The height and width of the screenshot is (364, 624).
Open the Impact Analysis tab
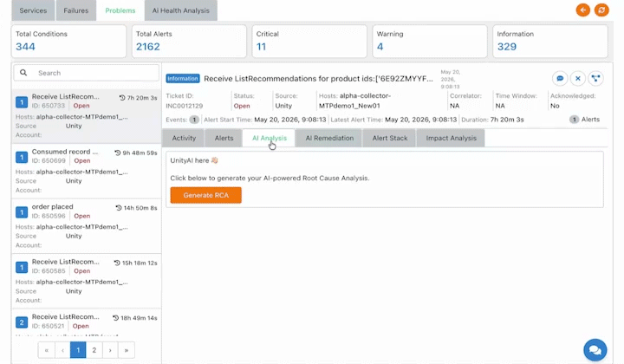pos(451,138)
